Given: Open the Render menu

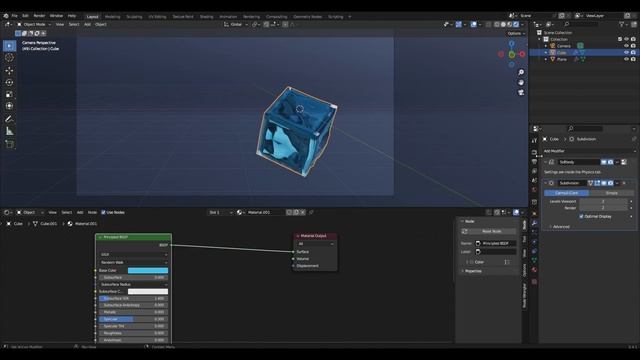Looking at the screenshot, I should [39, 16].
